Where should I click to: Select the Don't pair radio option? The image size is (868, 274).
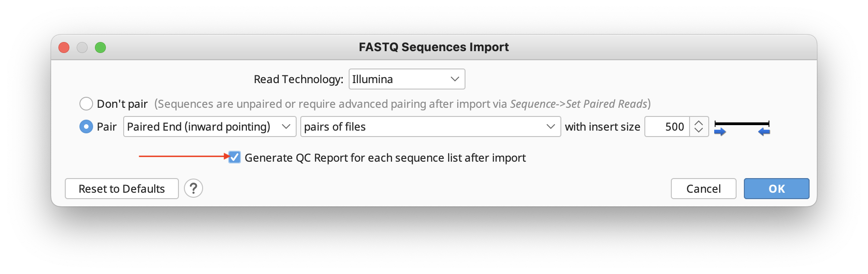pyautogui.click(x=86, y=104)
